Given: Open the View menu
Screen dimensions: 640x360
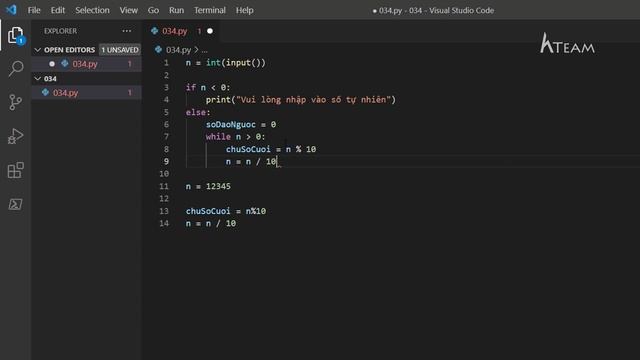Looking at the screenshot, I should [x=129, y=10].
